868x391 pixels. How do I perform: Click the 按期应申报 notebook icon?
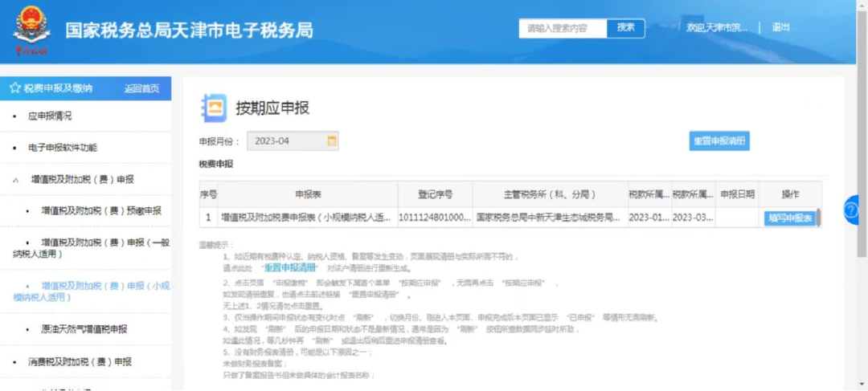click(x=215, y=108)
